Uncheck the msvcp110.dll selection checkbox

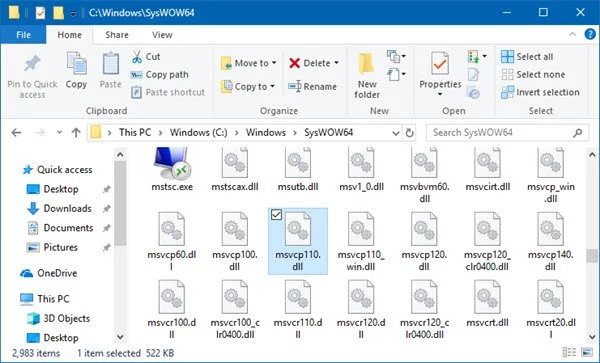coord(276,215)
